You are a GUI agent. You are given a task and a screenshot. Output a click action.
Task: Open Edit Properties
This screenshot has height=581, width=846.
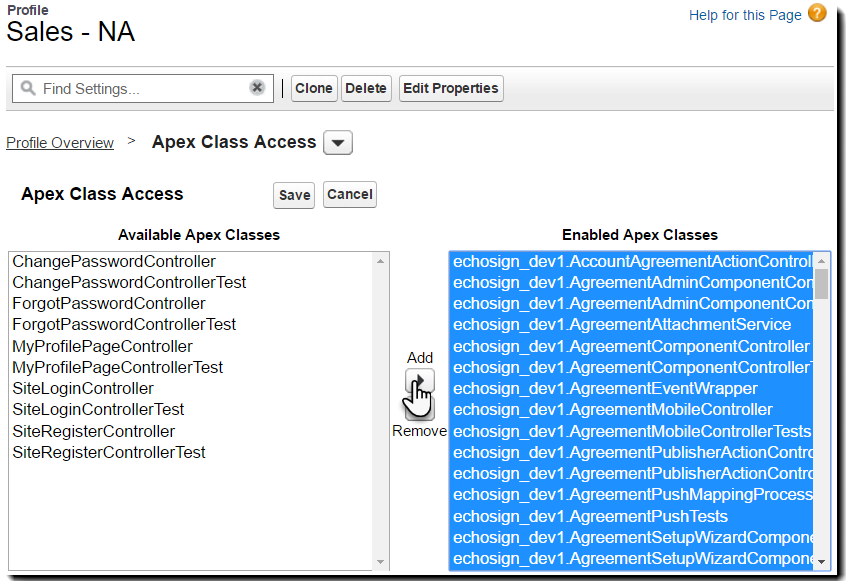[x=450, y=88]
